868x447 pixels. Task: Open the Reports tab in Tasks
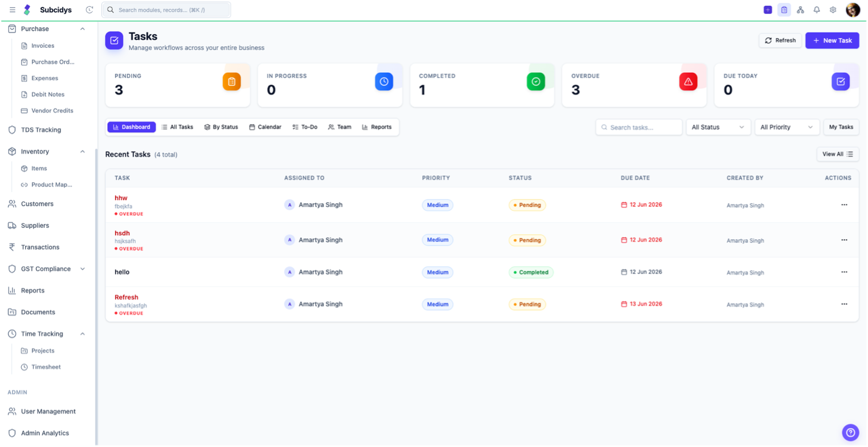click(x=377, y=127)
